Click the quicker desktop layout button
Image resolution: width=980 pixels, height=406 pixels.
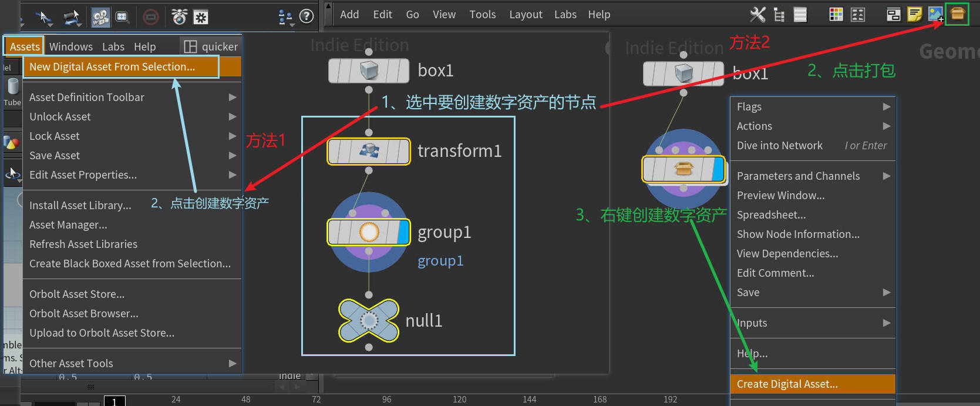pyautogui.click(x=211, y=46)
